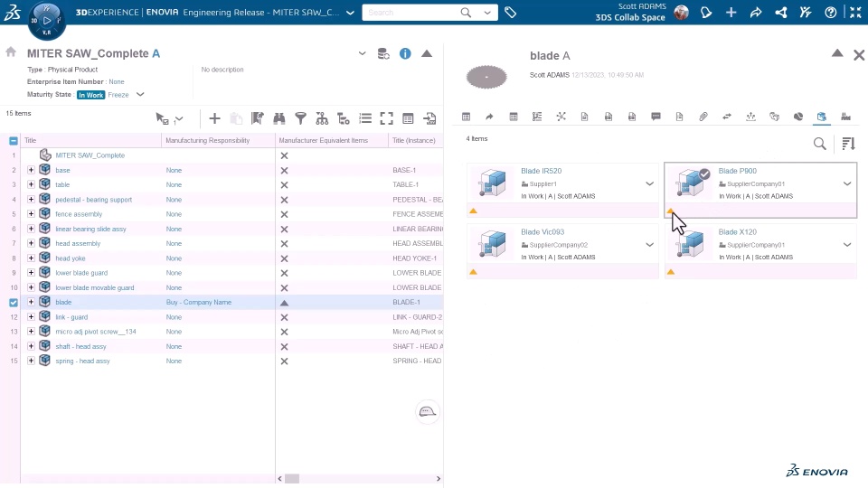Click the binoculars find icon

tap(279, 118)
